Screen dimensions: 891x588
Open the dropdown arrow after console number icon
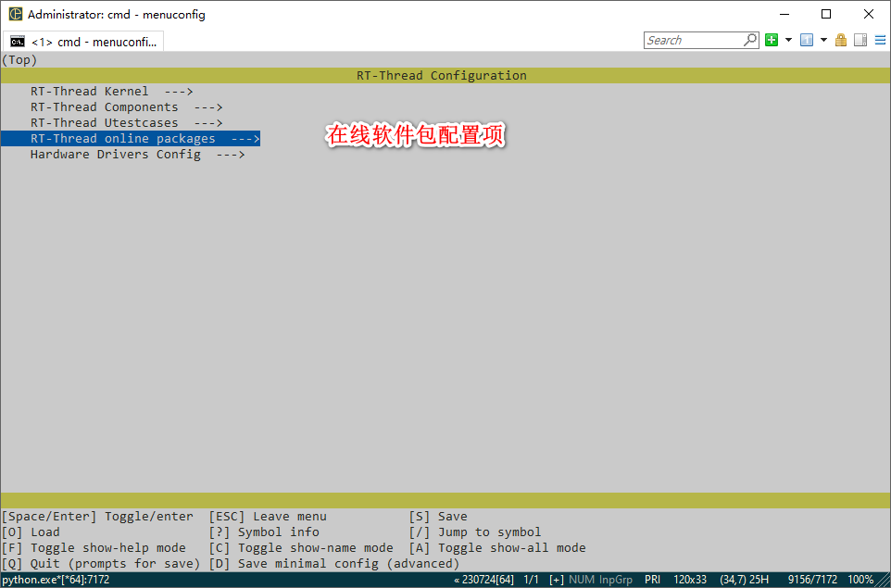click(823, 40)
